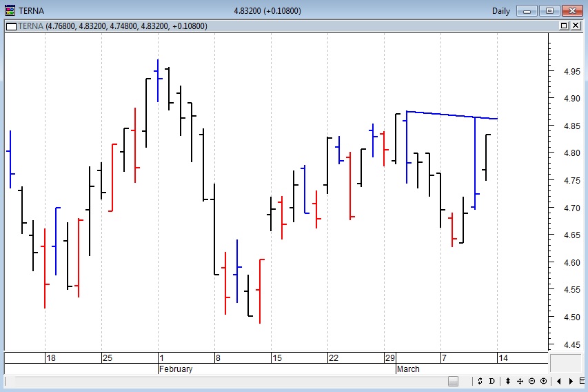Screen dimensions: 588x392
Task: Zoom in with the plus circle icon
Action: (543, 381)
